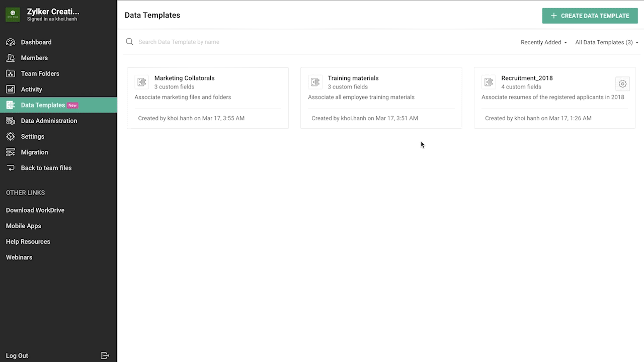The height and width of the screenshot is (362, 644).
Task: Open the Download WorkDrive link
Action: coord(35,210)
